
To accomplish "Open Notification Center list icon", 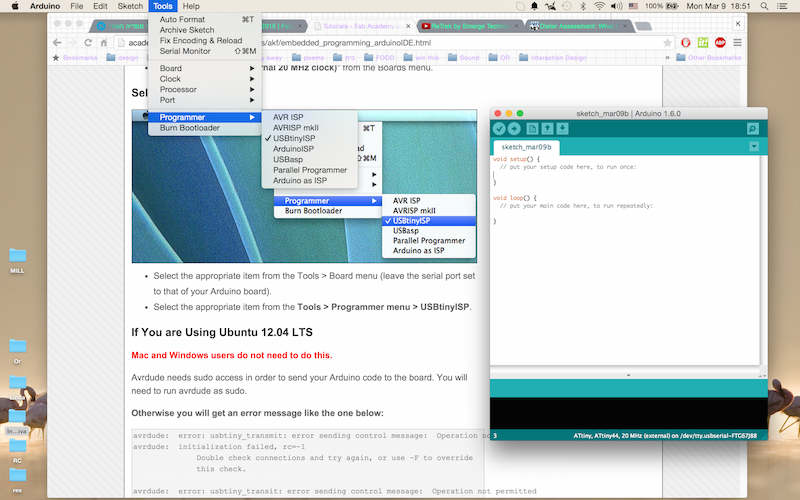I will pyautogui.click(x=782, y=6).
